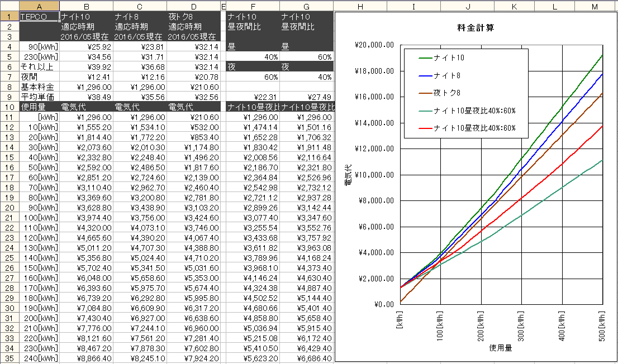Select cell with ¥1,555.20

pos(86,127)
